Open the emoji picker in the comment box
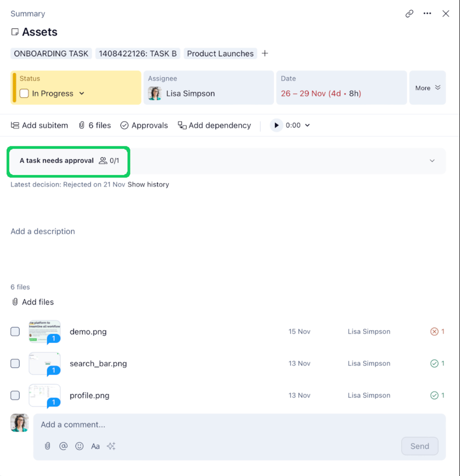The width and height of the screenshot is (460, 476). [x=79, y=446]
